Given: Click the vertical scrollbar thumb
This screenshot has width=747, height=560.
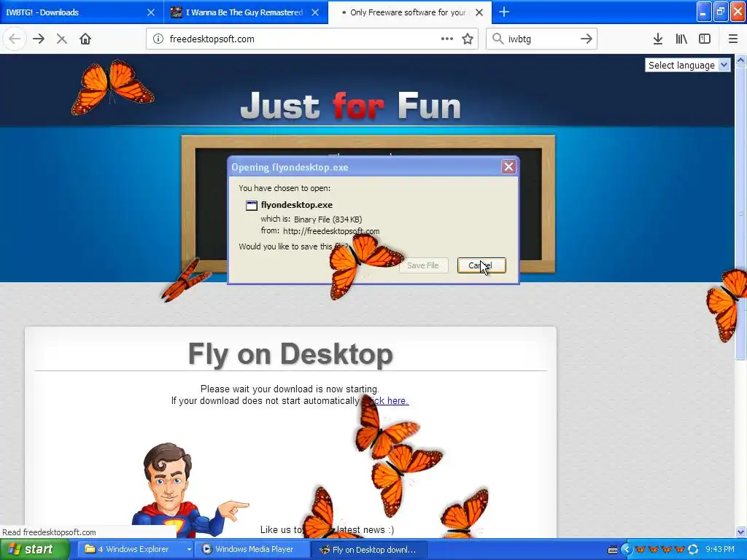Looking at the screenshot, I should point(740,212).
